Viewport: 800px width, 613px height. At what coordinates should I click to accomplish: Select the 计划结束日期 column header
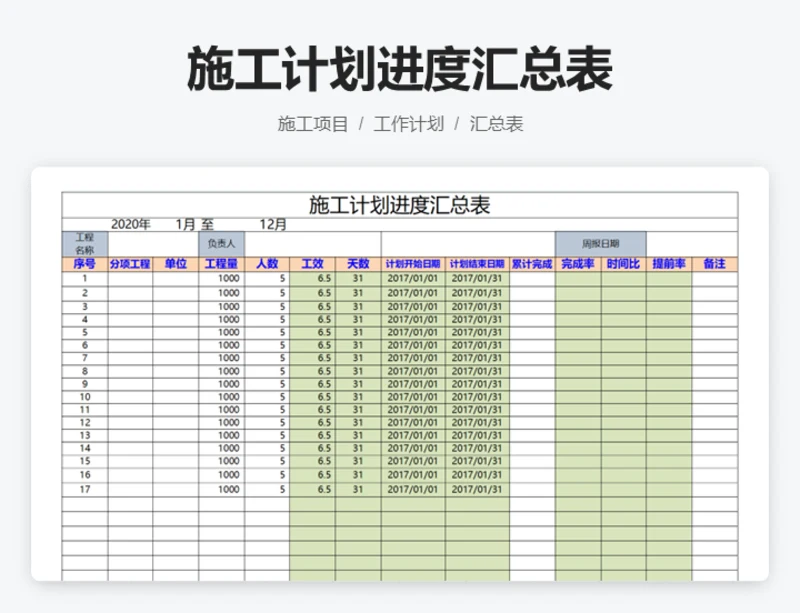click(x=477, y=264)
